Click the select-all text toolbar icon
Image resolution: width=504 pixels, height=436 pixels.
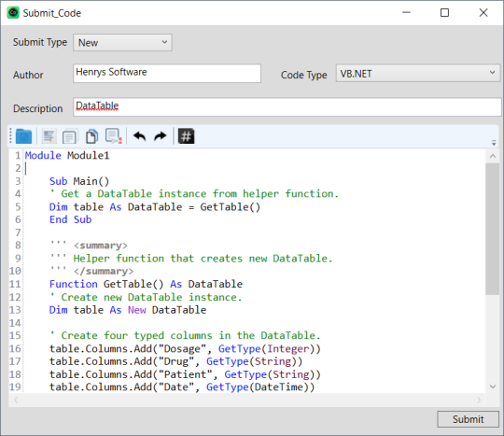pyautogui.click(x=49, y=136)
